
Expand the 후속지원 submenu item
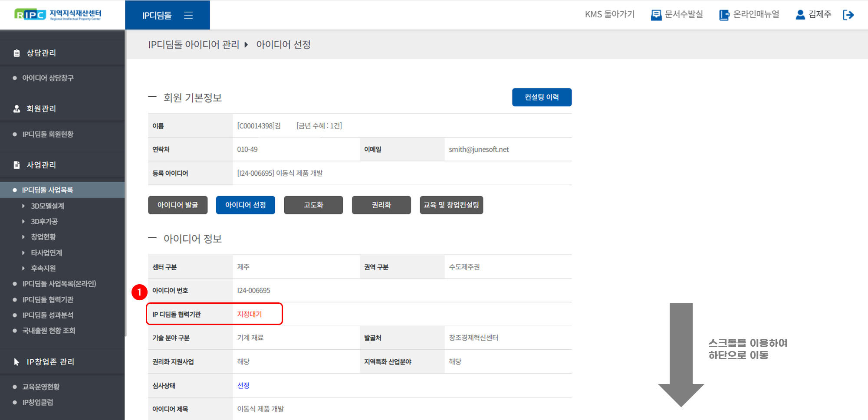[23, 269]
